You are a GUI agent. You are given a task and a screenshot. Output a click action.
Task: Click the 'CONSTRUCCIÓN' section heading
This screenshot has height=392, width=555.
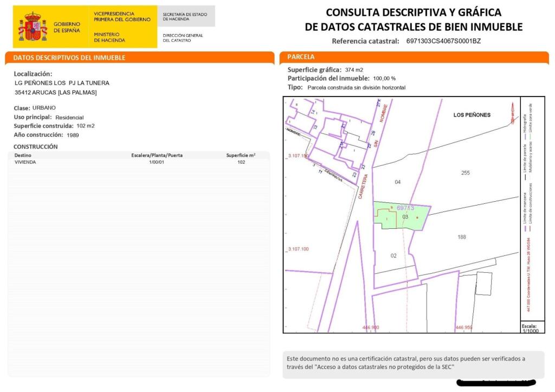[35, 146]
